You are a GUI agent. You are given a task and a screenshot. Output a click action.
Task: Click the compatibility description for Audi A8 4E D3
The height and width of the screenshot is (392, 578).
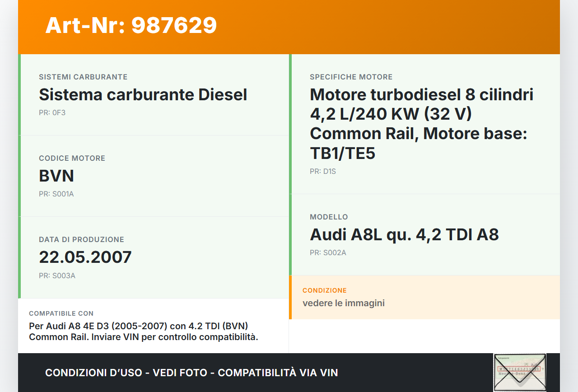143,331
